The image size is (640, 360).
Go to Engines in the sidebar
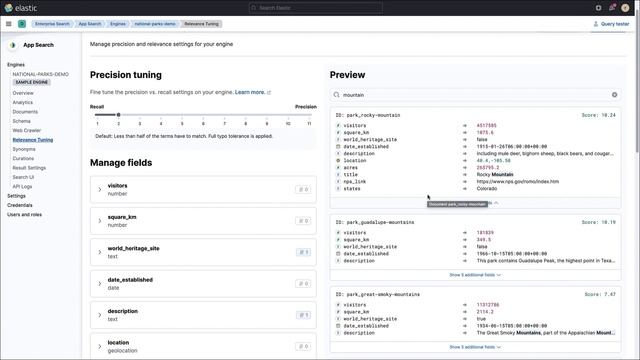point(16,65)
